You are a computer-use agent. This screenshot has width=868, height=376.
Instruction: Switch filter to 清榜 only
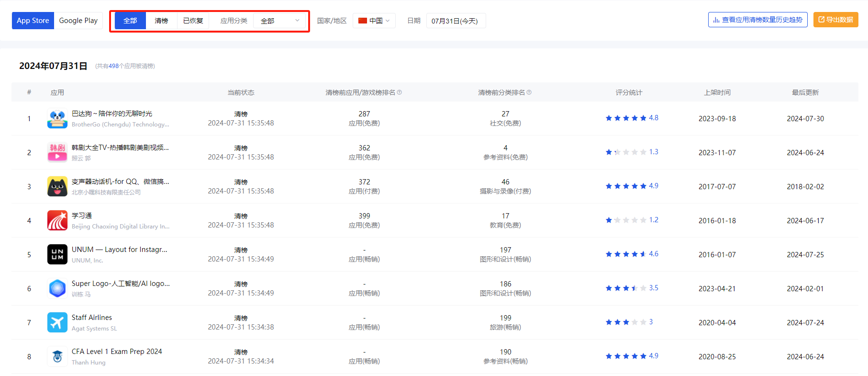coord(161,21)
